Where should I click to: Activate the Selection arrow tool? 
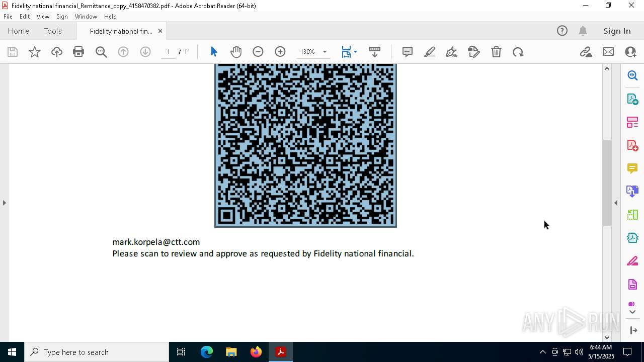coord(214,52)
